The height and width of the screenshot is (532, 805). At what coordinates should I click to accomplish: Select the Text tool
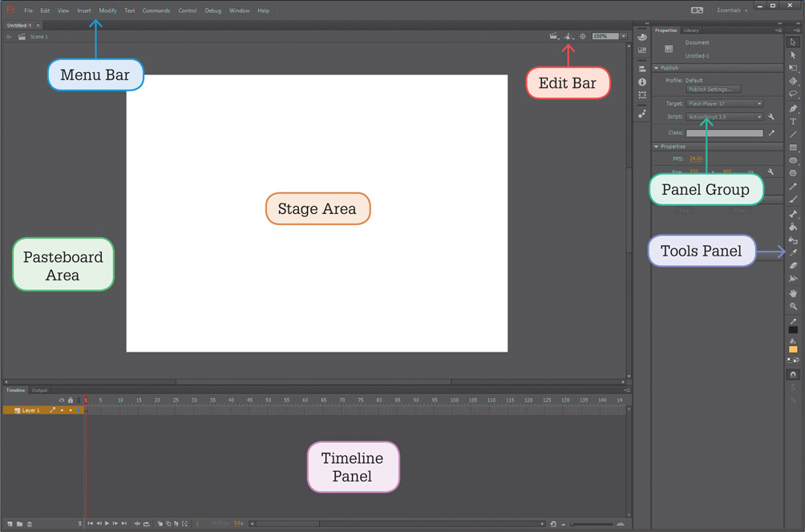793,121
